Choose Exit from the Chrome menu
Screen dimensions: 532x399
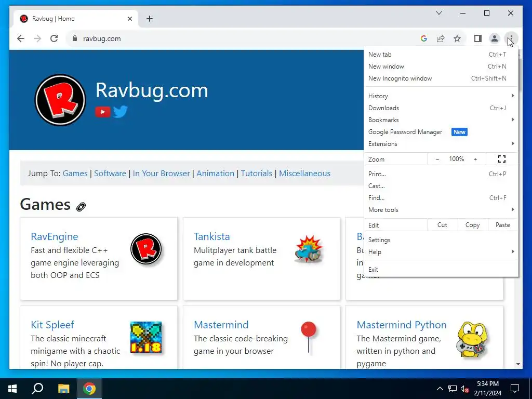pos(441,270)
